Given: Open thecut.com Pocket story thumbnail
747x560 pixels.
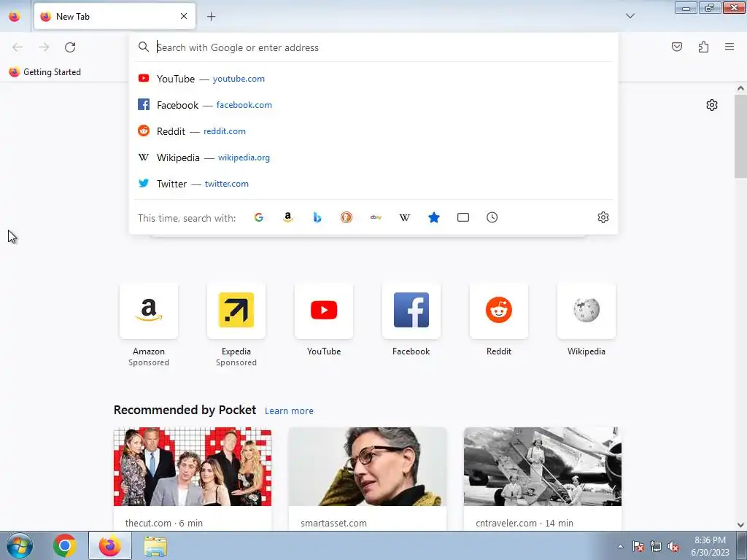Looking at the screenshot, I should tap(193, 467).
